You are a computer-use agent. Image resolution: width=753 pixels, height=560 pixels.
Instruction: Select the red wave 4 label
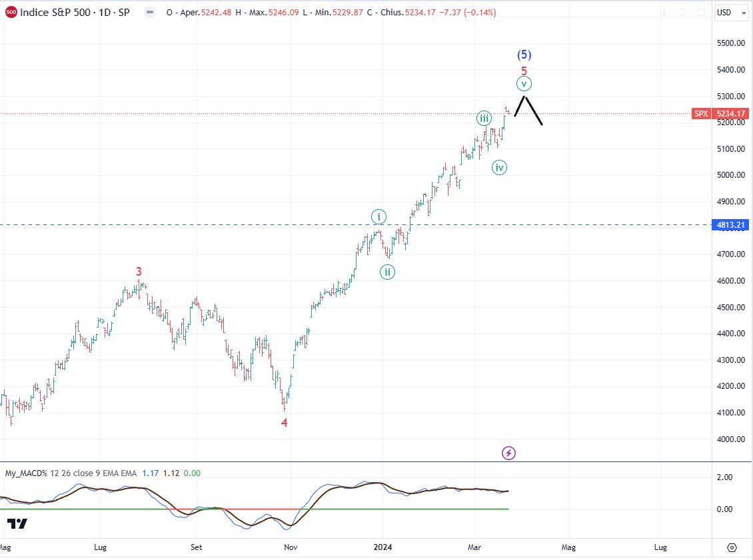coord(285,423)
